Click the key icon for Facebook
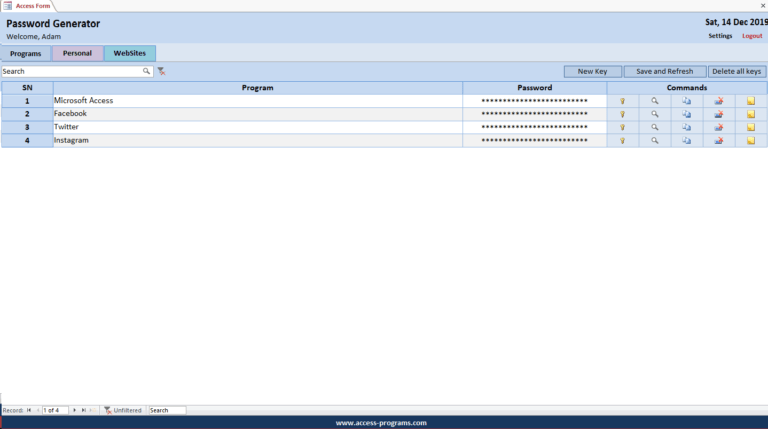Viewport: 768px width, 429px height. [623, 114]
